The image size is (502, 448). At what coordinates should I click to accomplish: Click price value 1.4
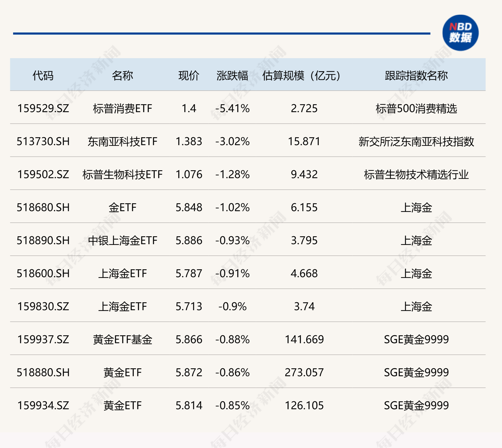click(x=189, y=108)
